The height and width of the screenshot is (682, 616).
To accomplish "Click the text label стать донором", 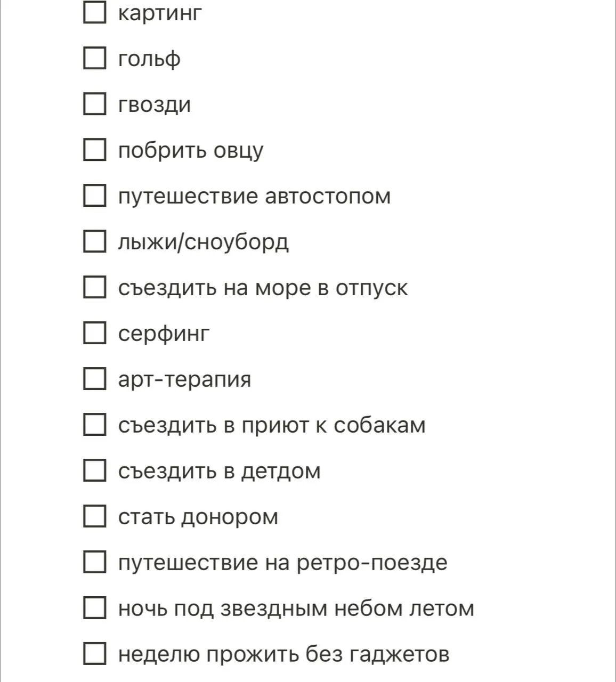I will [198, 517].
